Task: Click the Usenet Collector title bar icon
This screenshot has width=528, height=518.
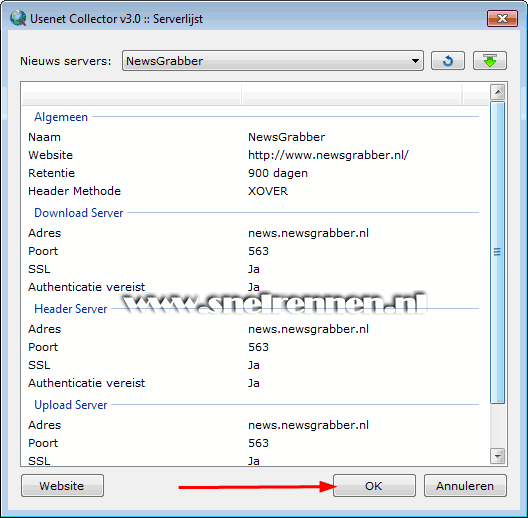Action: click(x=18, y=19)
